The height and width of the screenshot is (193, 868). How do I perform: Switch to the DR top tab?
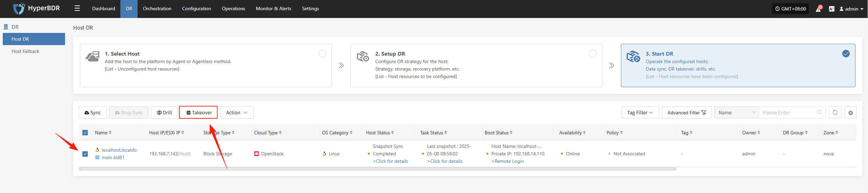point(129,8)
